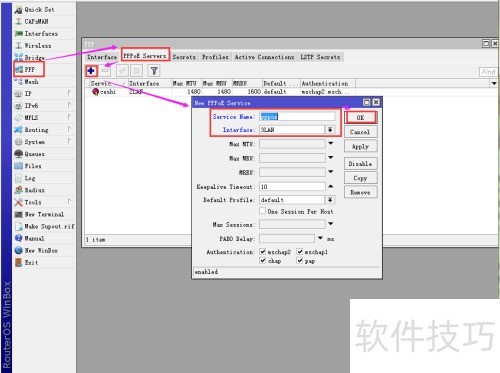The width and height of the screenshot is (500, 373).
Task: Open the Default Profile dropdown
Action: pyautogui.click(x=330, y=200)
